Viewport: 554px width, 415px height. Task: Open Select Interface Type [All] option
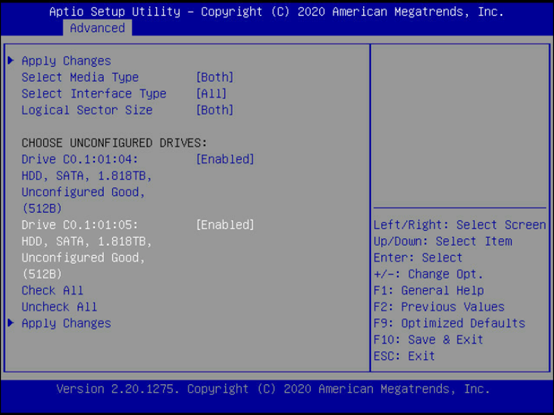211,94
